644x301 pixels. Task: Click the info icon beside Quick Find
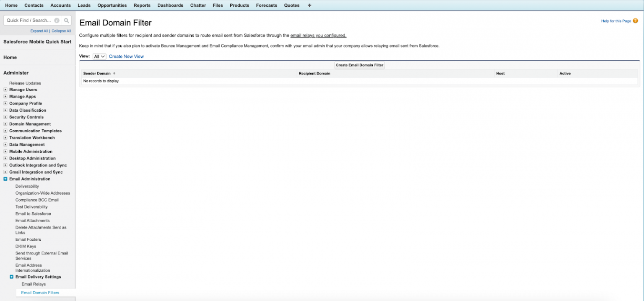point(57,20)
